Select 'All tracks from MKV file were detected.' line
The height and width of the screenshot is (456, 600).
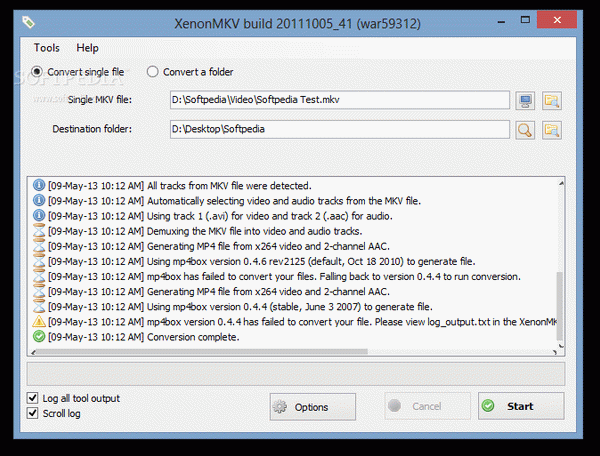[x=179, y=186]
